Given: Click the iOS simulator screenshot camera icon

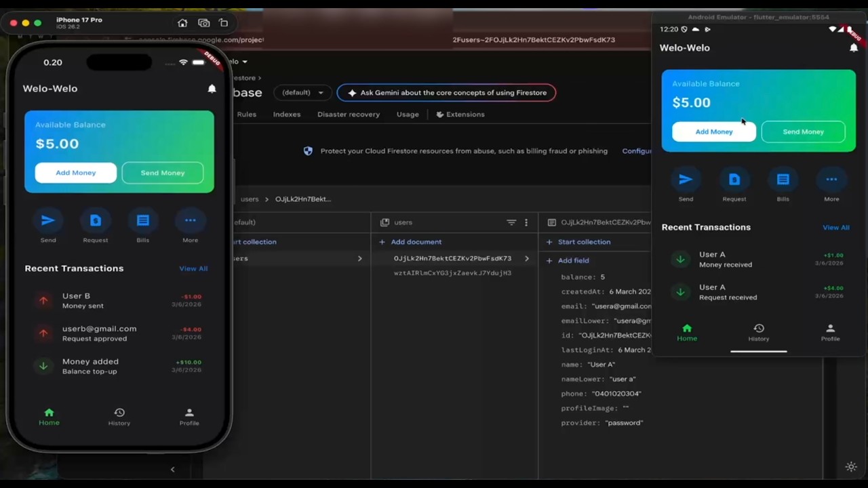Looking at the screenshot, I should 204,23.
